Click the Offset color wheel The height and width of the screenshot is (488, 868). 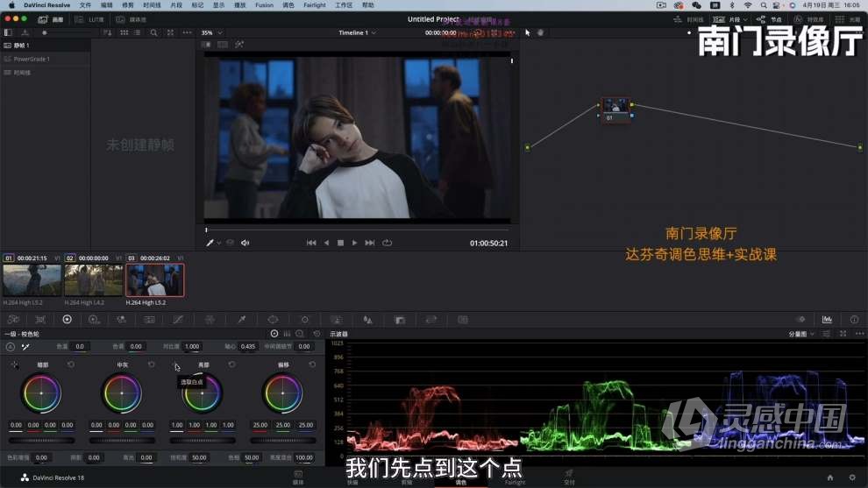pos(283,393)
